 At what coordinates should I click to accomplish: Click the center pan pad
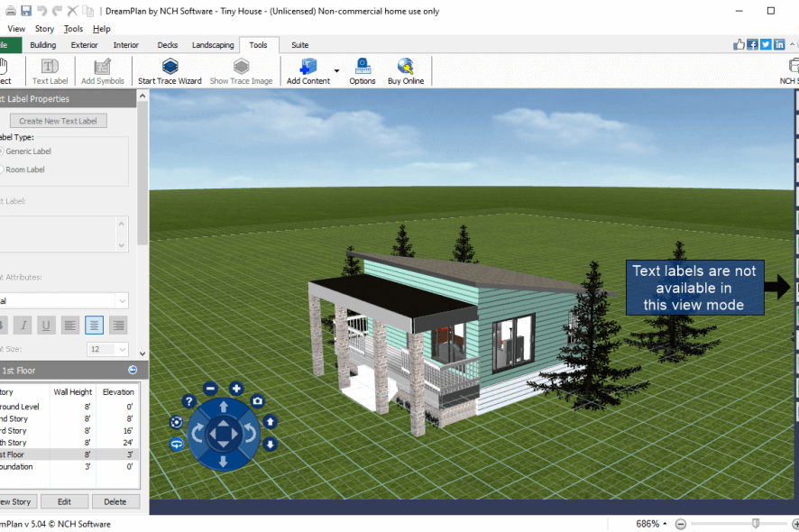[223, 434]
